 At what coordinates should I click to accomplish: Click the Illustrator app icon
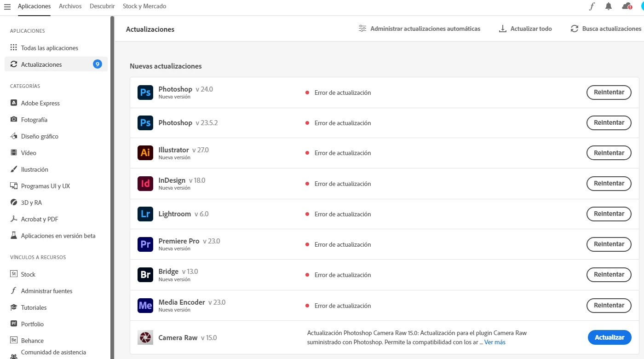coord(145,153)
